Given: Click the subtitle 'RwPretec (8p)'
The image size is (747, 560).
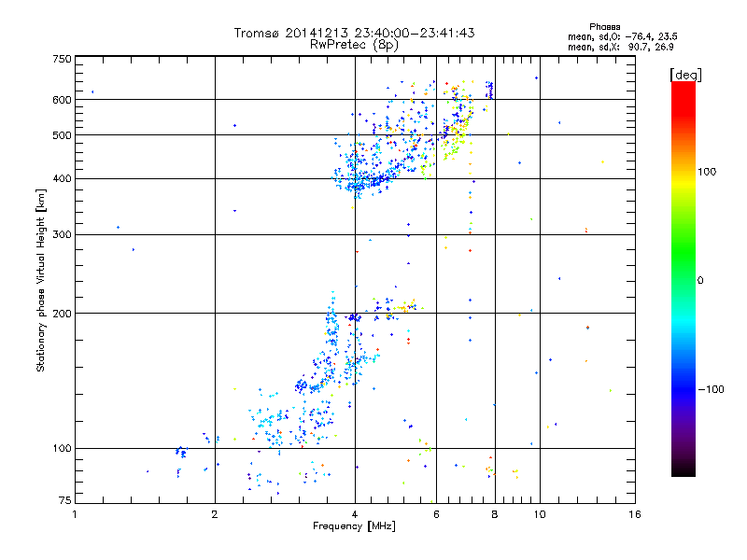Looking at the screenshot, I should (354, 45).
